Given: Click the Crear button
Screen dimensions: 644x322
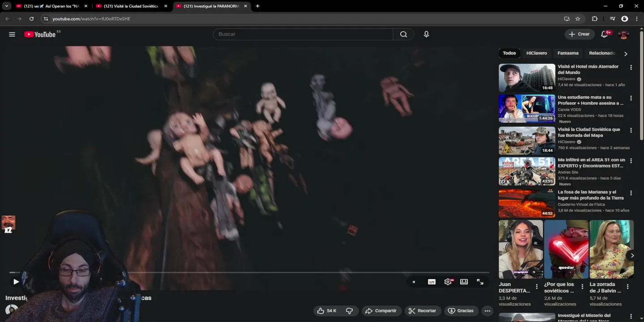Looking at the screenshot, I should (580, 34).
